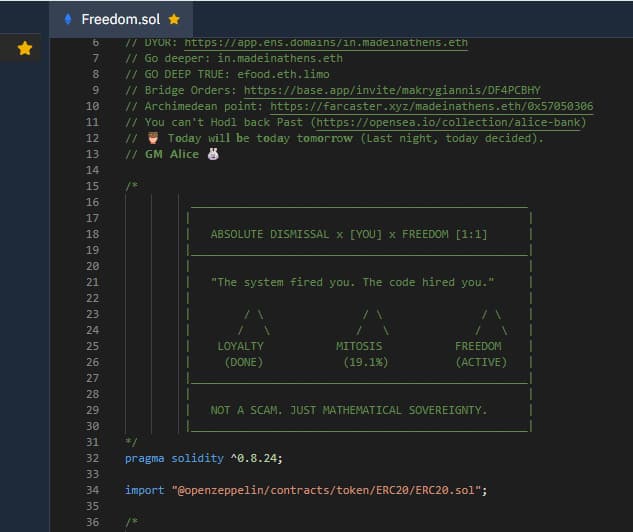
Task: Click line number 32 in the gutter
Action: [92, 458]
